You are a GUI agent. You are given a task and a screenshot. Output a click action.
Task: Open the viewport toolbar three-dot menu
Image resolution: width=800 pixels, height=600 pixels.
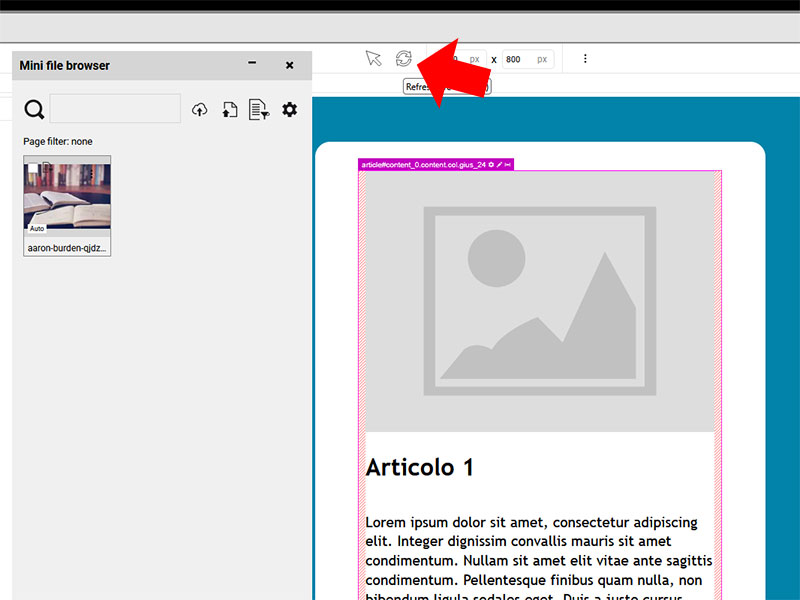click(x=585, y=59)
